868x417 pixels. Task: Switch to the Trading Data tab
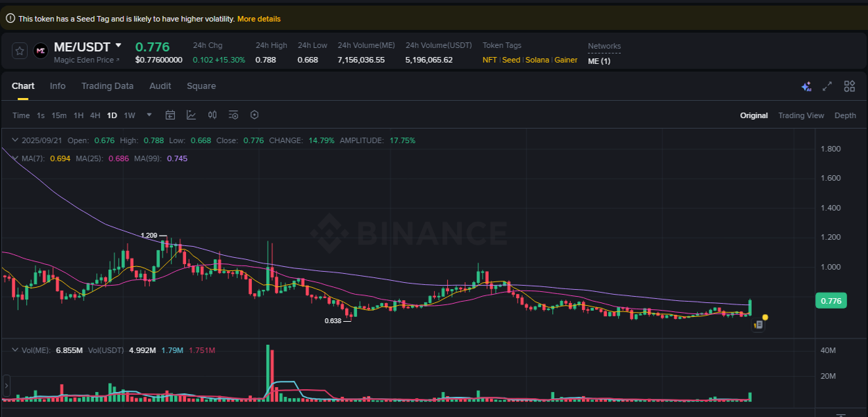pyautogui.click(x=107, y=85)
